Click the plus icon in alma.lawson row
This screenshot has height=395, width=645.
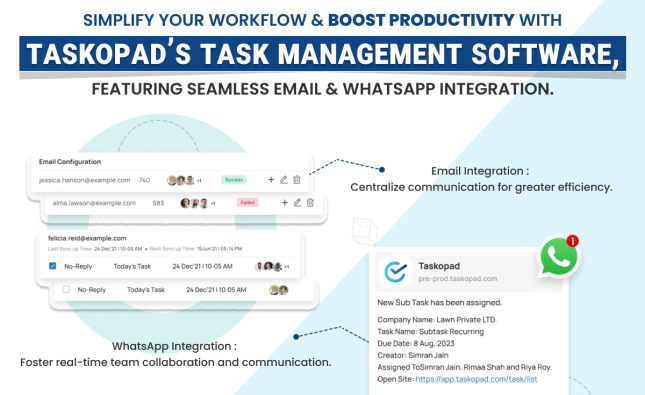pyautogui.click(x=285, y=202)
